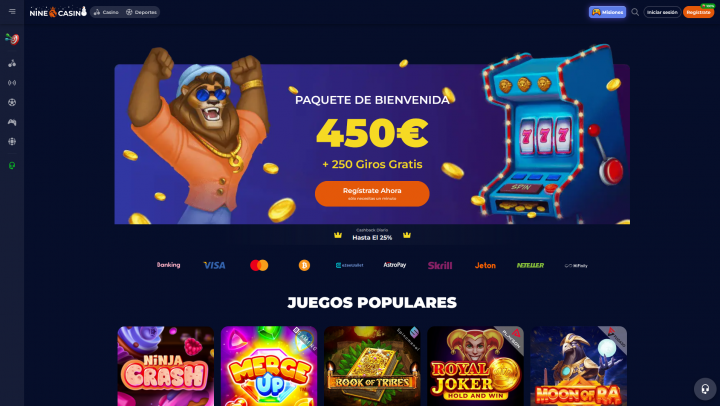
Task: Select the cherries slots sidebar icon
Action: pos(12,63)
